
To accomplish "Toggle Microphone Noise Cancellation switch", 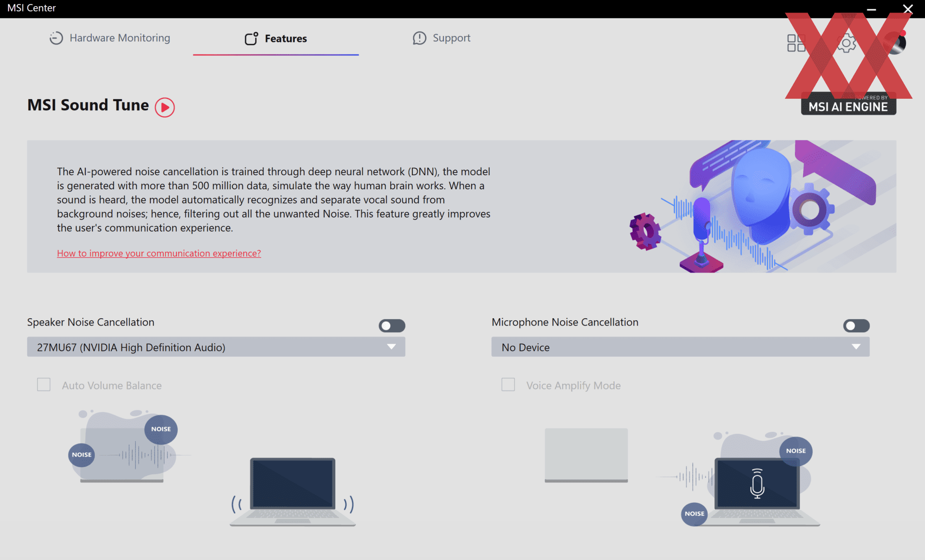I will [856, 326].
